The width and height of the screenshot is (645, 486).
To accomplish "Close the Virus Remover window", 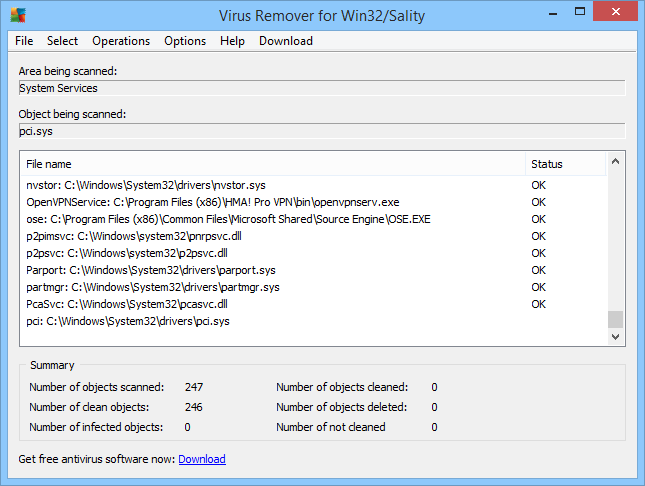I will tap(615, 11).
